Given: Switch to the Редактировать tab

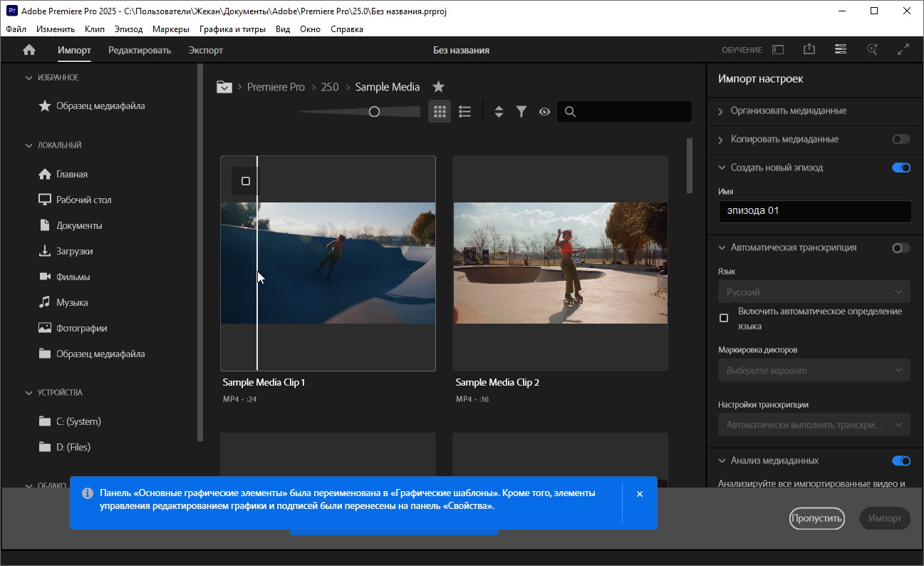Looking at the screenshot, I should click(x=140, y=50).
